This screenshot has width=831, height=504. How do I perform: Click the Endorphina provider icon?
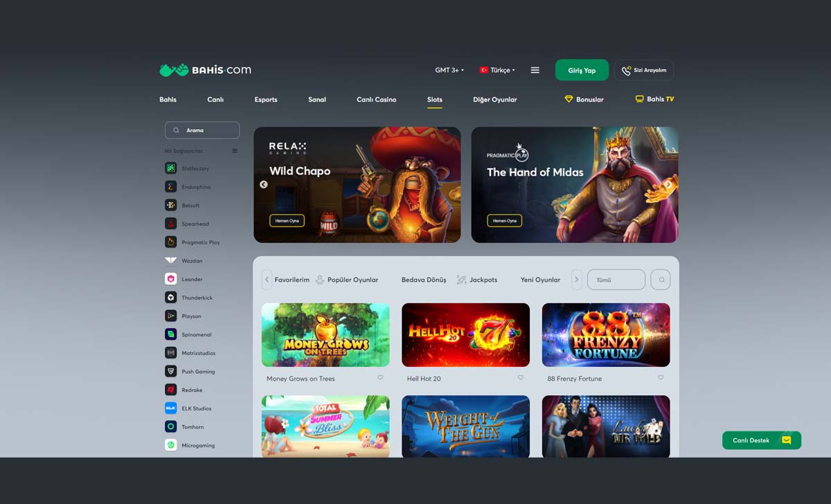[x=170, y=187]
